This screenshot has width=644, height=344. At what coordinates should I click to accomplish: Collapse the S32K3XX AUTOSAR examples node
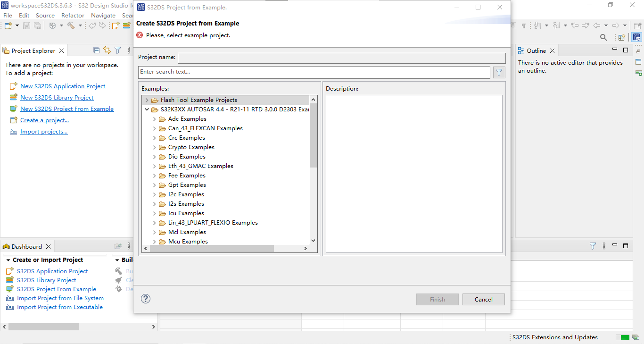(147, 109)
